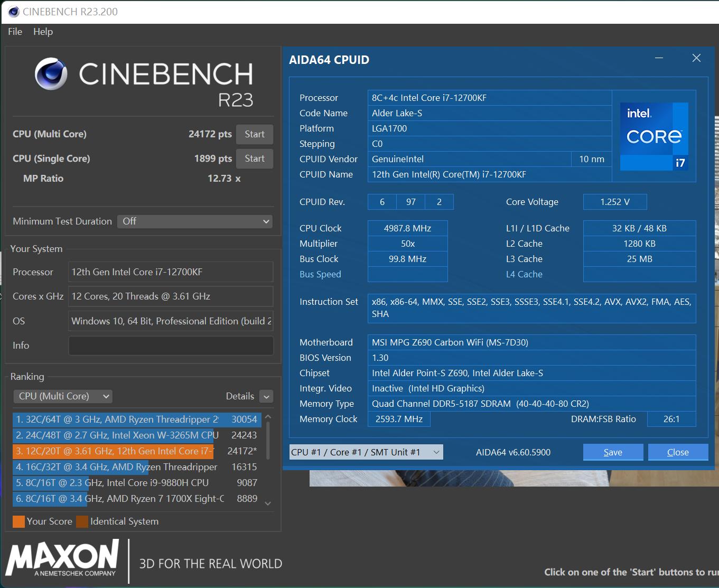Open the CPU (Multi Core) ranking dropdown
The width and height of the screenshot is (719, 588).
point(63,396)
